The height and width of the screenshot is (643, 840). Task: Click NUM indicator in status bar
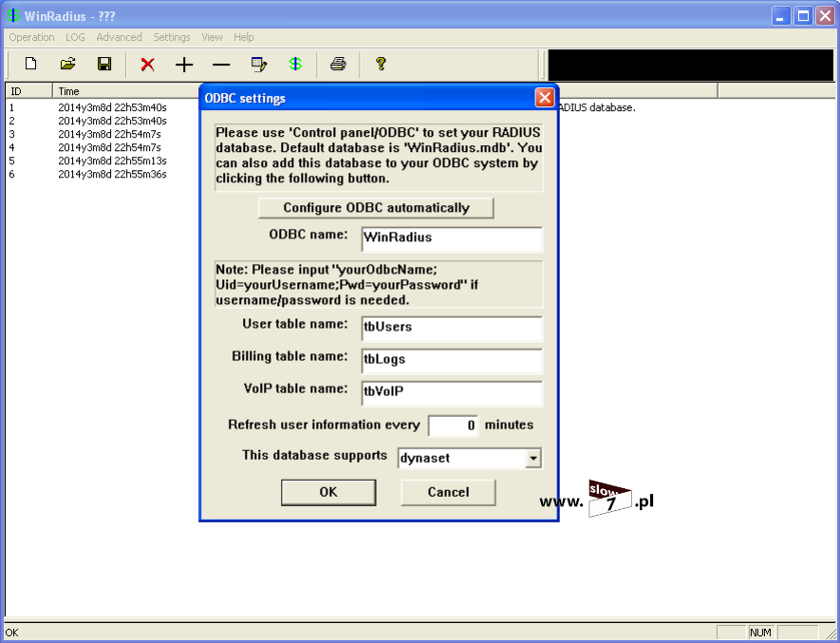(760, 633)
